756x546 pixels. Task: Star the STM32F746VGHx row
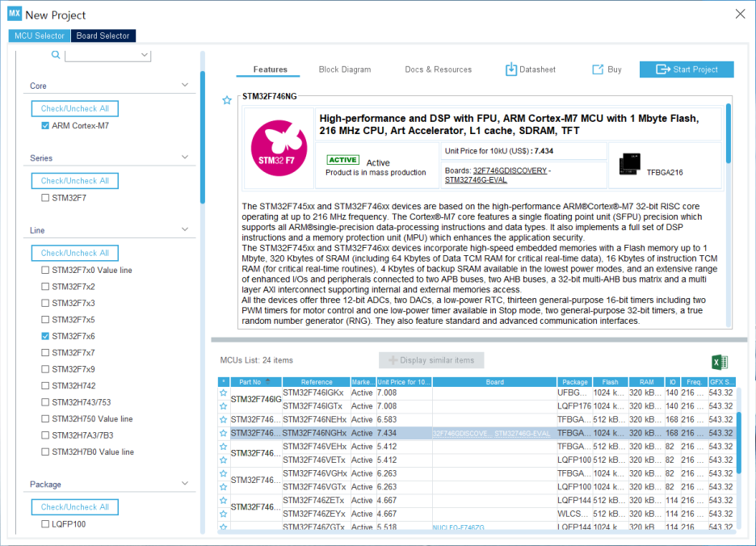tap(223, 473)
